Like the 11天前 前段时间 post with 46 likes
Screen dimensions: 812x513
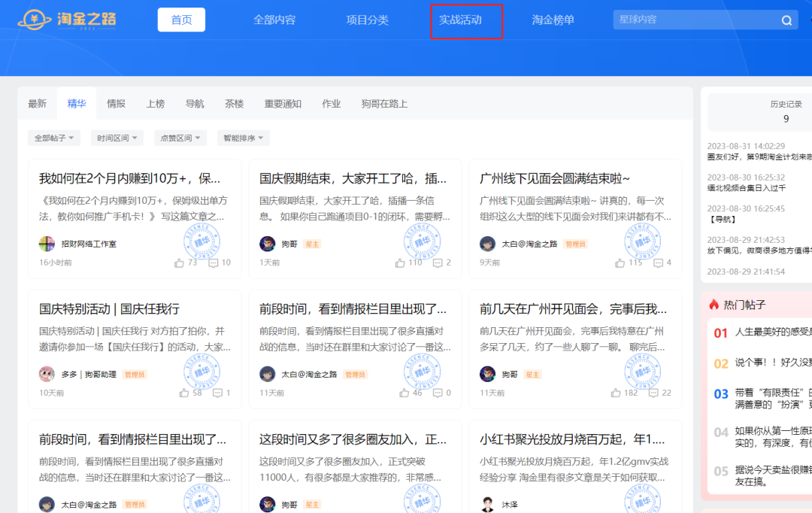point(404,393)
